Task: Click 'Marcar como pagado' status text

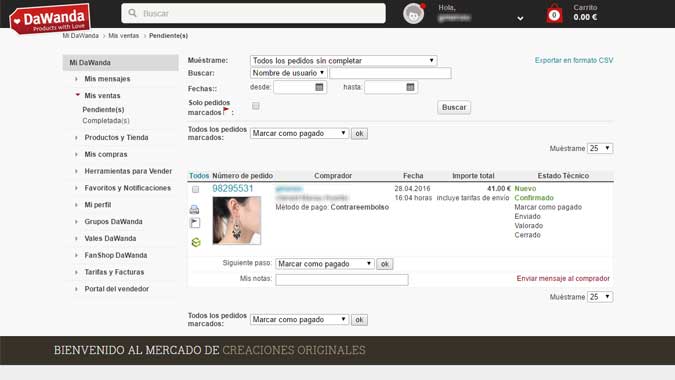Action: click(548, 207)
